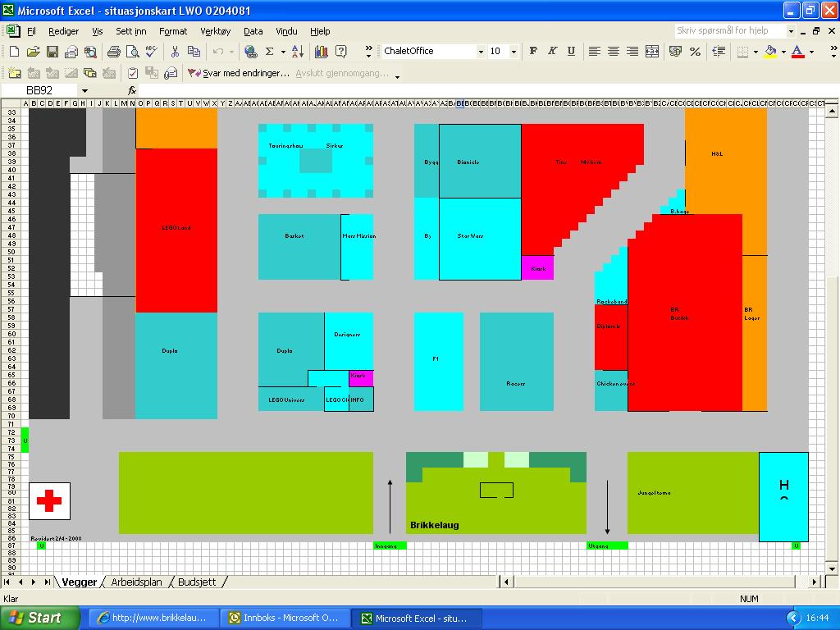Apply percent style formatting
This screenshot has width=840, height=630.
[x=695, y=52]
